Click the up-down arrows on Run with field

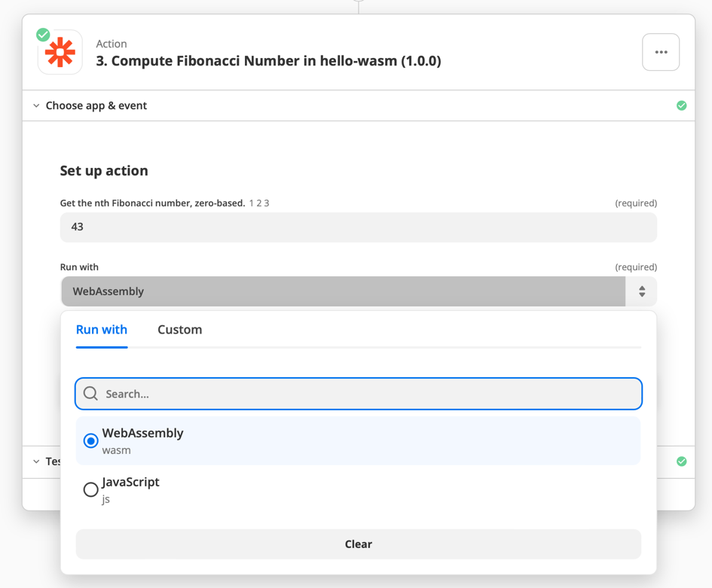point(641,291)
